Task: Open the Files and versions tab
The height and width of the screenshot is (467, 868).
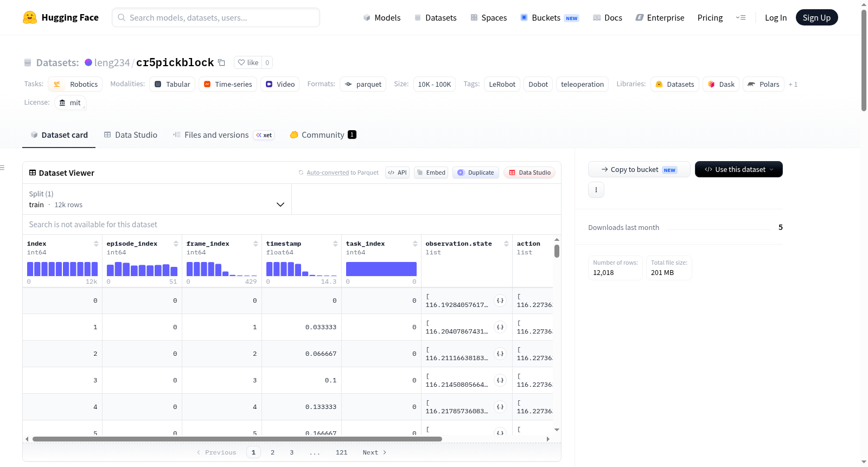Action: tap(224, 135)
